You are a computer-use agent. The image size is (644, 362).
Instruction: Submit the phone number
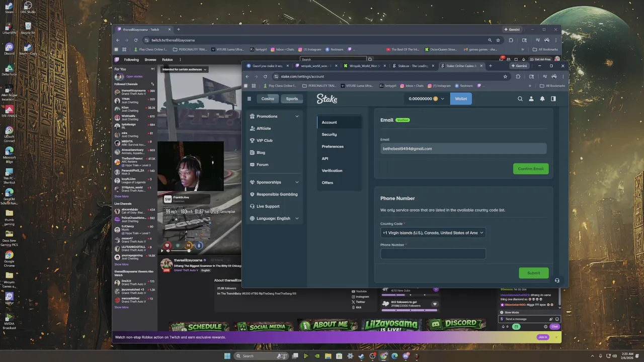pos(534,273)
